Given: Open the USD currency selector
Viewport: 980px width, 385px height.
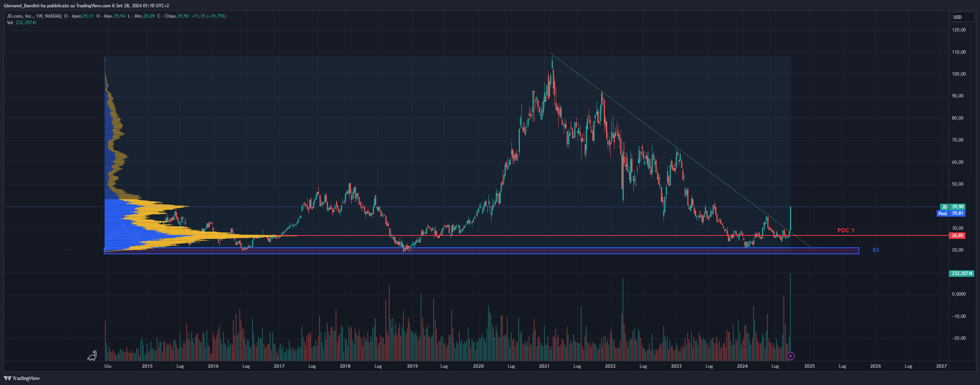Looking at the screenshot, I should pos(962,17).
